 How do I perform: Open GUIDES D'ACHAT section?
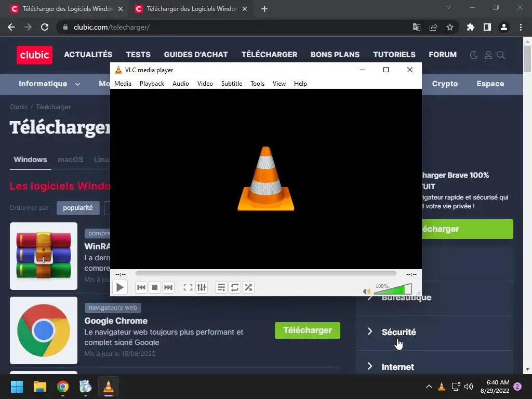pyautogui.click(x=196, y=55)
